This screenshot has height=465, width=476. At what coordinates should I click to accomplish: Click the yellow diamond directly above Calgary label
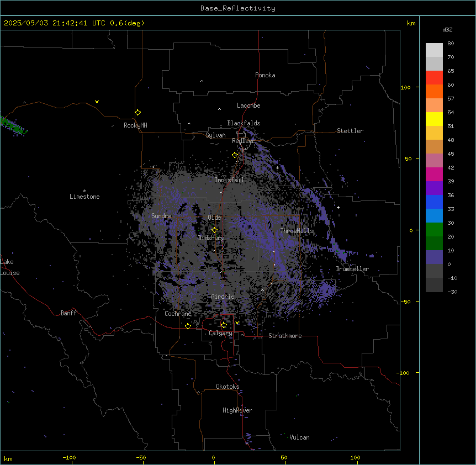pos(224,325)
